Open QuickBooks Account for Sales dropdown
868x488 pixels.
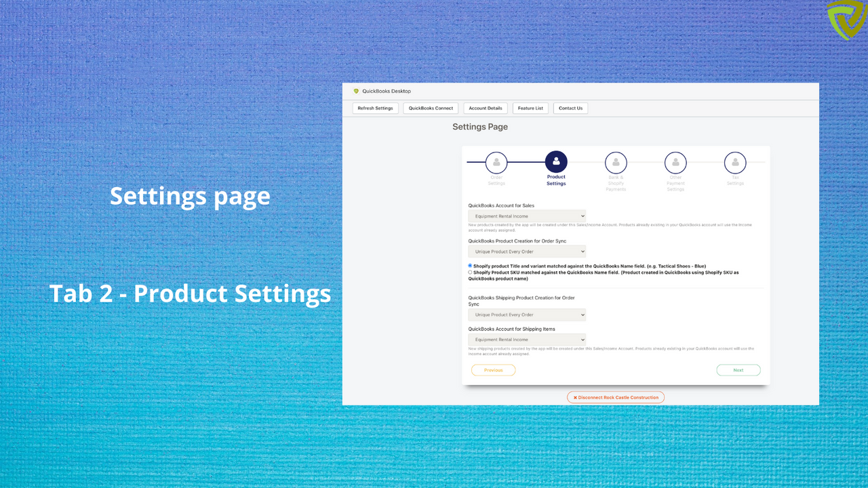[527, 216]
